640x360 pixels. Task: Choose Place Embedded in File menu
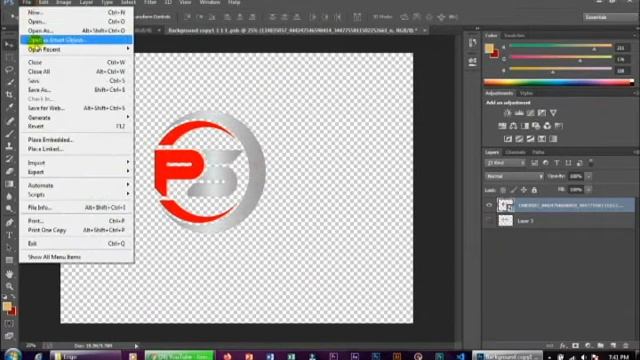pyautogui.click(x=76, y=140)
